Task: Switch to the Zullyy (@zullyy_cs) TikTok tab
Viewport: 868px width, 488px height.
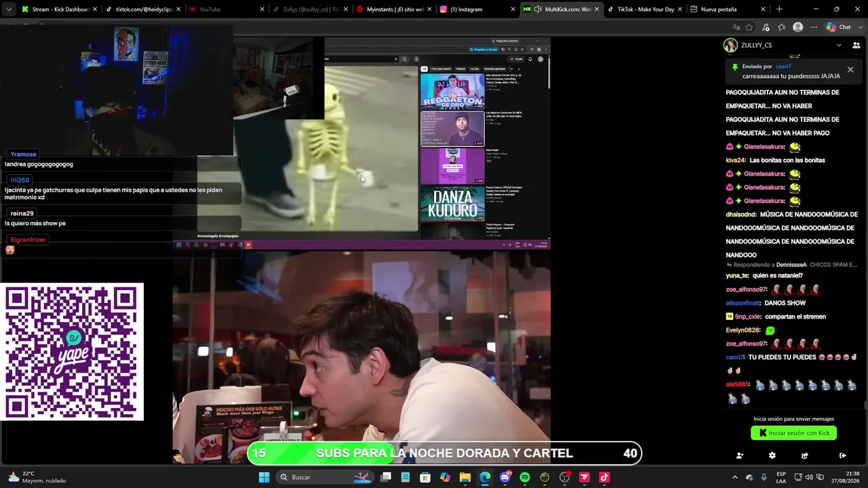Action: point(309,9)
